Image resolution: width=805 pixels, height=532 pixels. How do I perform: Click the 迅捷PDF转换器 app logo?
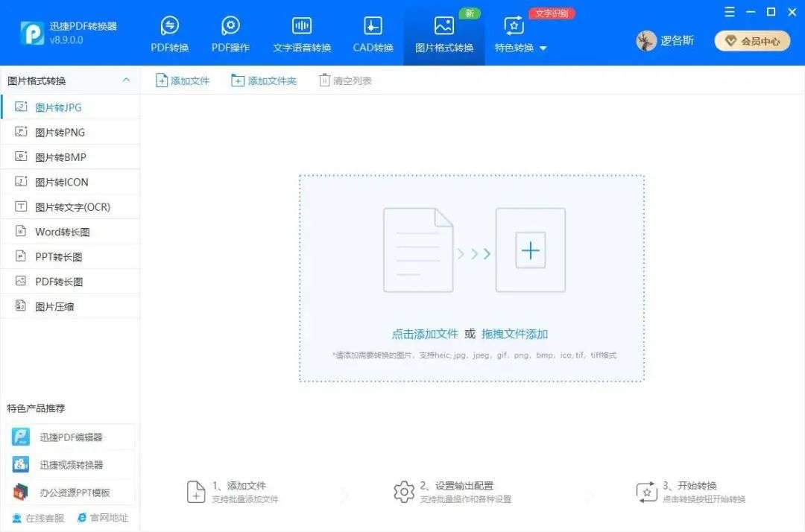[x=32, y=33]
